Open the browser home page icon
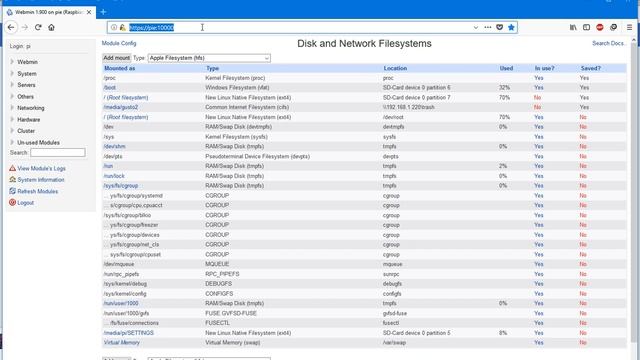Viewport: 640px width, 360px height. 51,27
